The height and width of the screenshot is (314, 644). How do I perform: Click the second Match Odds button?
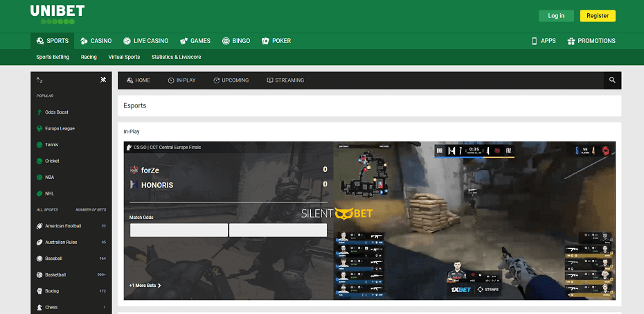[278, 230]
